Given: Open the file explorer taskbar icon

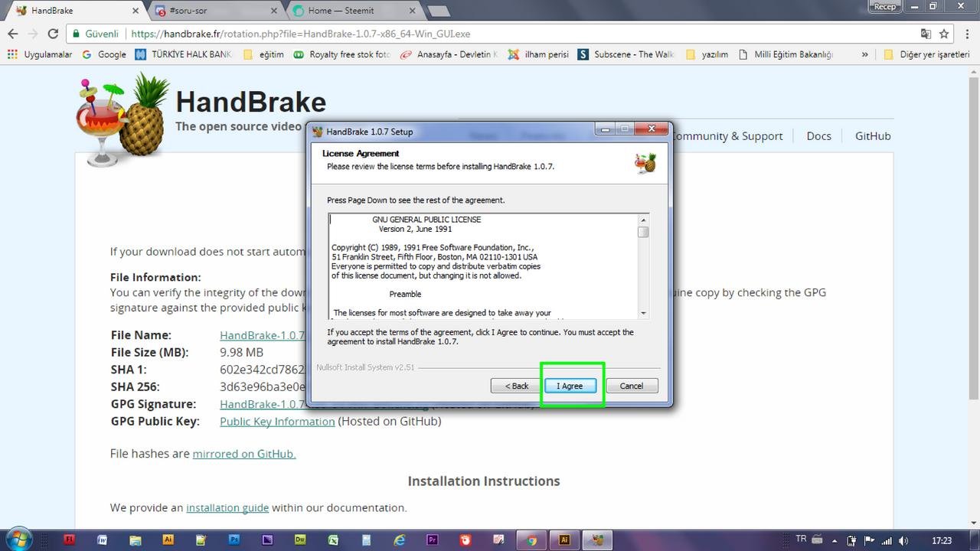Looking at the screenshot, I should click(136, 540).
